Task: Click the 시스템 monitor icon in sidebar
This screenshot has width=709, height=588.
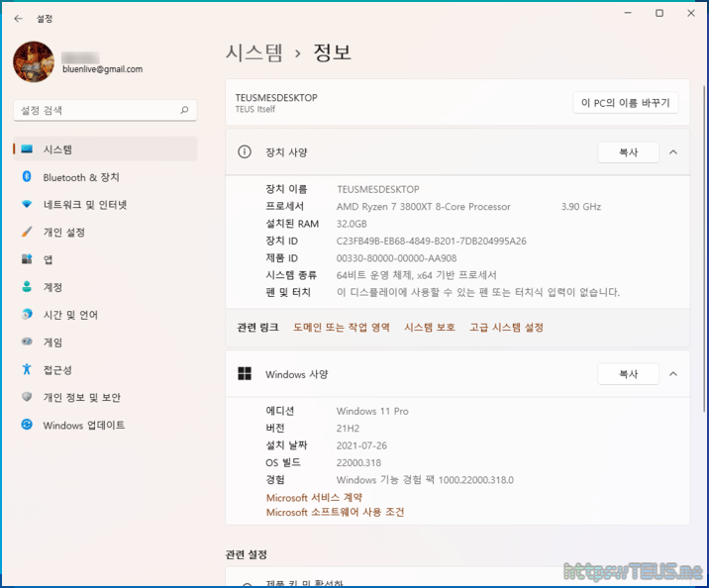Action: [27, 149]
